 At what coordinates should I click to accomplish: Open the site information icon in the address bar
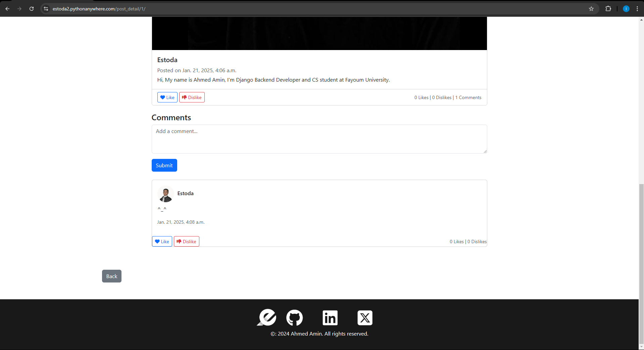pyautogui.click(x=46, y=9)
